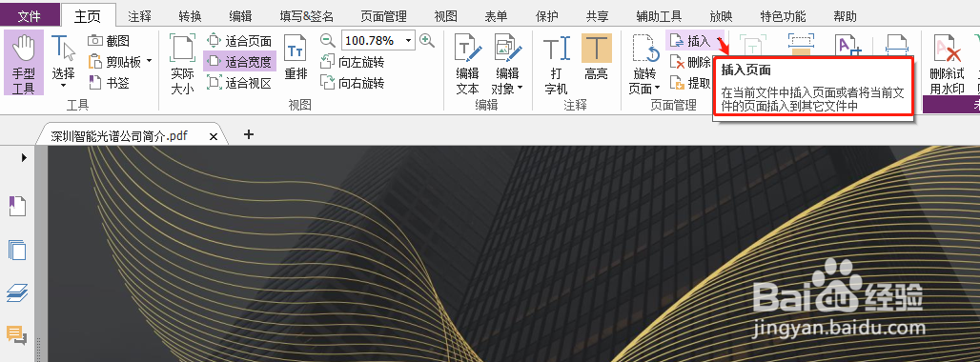Choose Fit Visible (适合视区)
Viewport: 980px width, 362px height.
240,82
